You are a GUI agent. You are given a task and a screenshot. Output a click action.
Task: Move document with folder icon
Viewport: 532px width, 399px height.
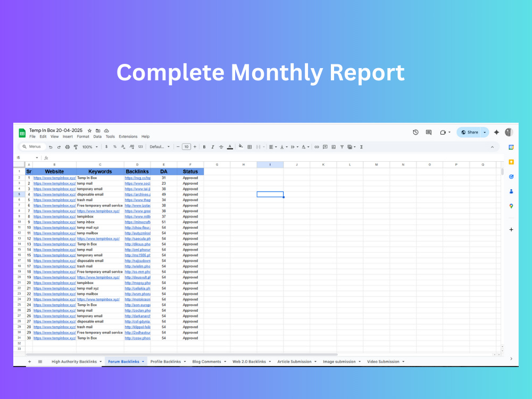click(98, 131)
